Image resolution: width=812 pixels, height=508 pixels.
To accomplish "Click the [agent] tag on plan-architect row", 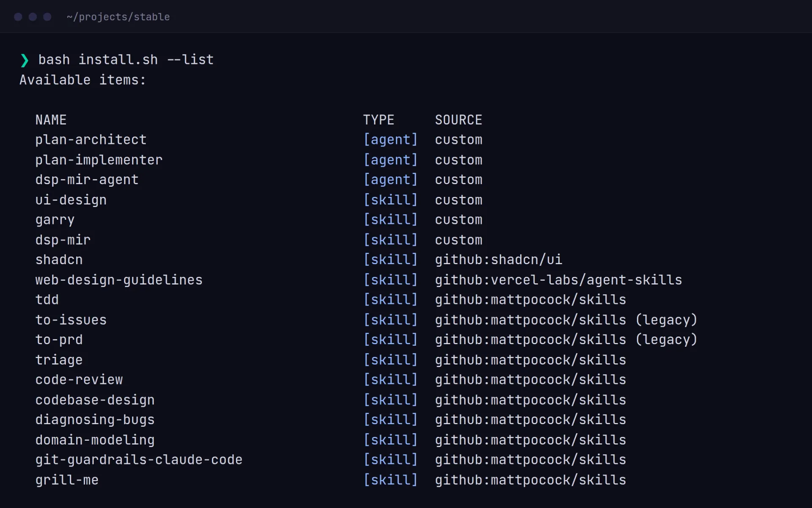I will coord(390,140).
